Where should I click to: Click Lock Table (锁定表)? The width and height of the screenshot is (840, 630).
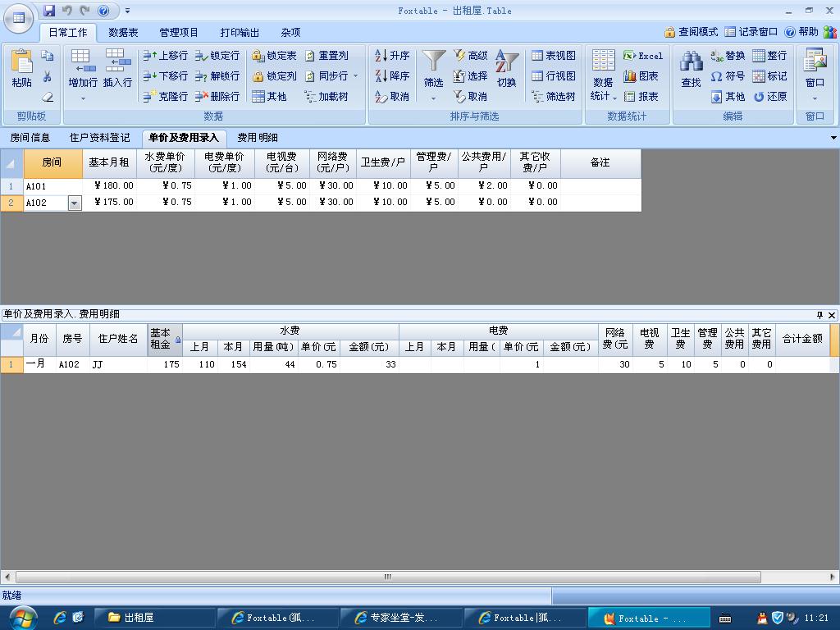point(274,56)
